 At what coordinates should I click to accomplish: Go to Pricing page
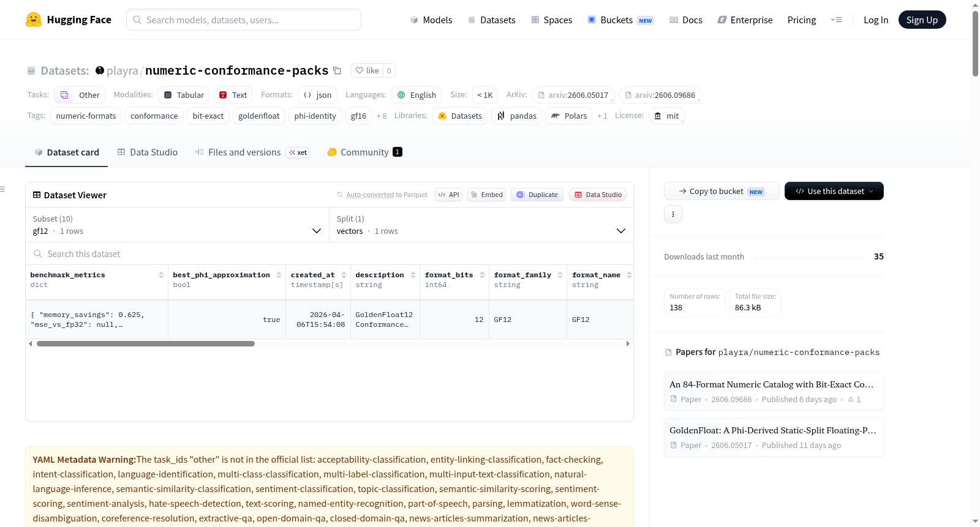pos(802,20)
